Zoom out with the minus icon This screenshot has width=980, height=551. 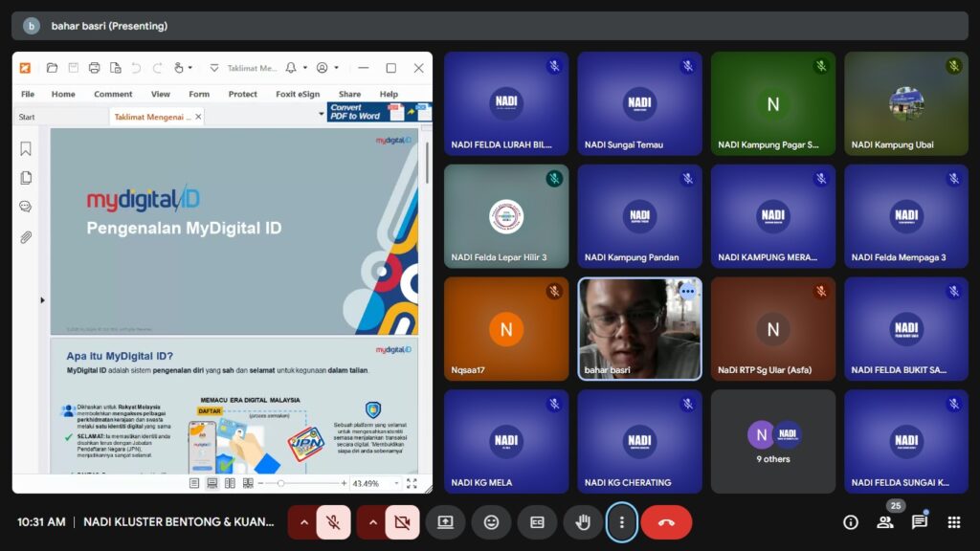[x=260, y=483]
